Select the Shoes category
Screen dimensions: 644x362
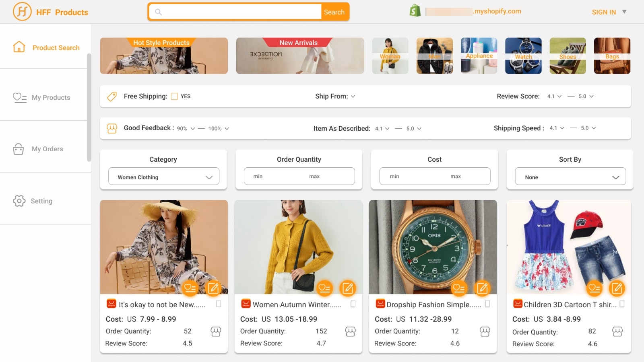coord(568,56)
